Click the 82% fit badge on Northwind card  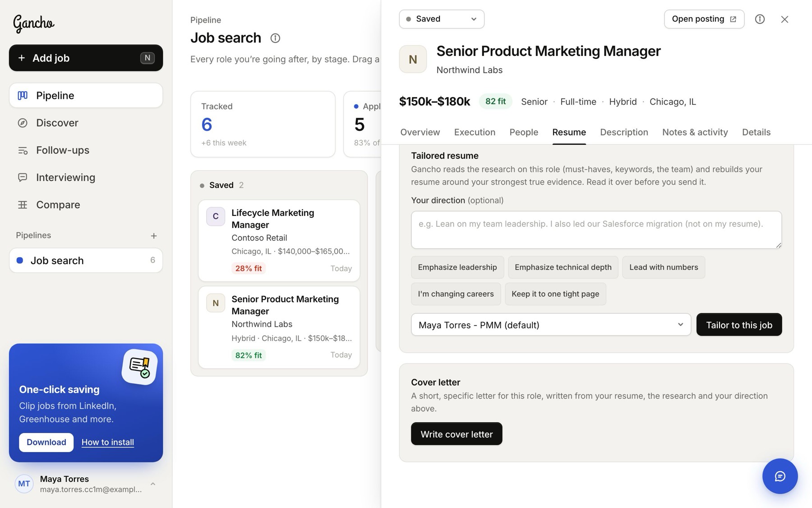(x=249, y=355)
